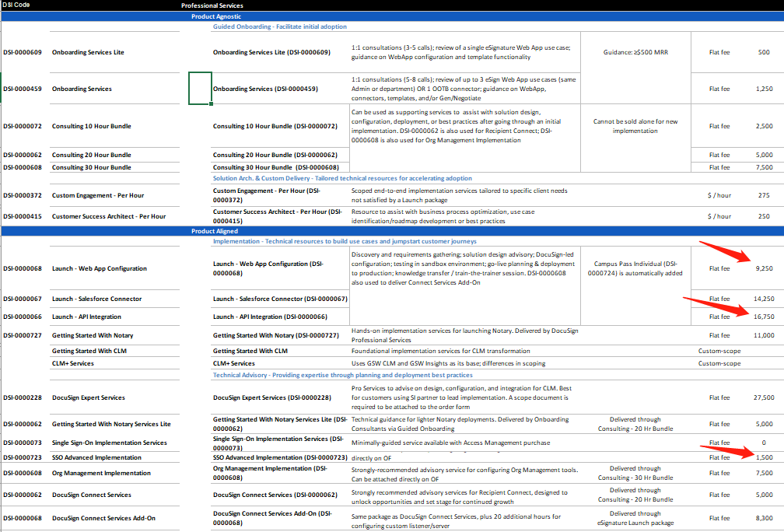Select 'Cannot be sold alone for new implementation' cell
Image resolution: width=784 pixels, height=532 pixels.
tap(635, 126)
